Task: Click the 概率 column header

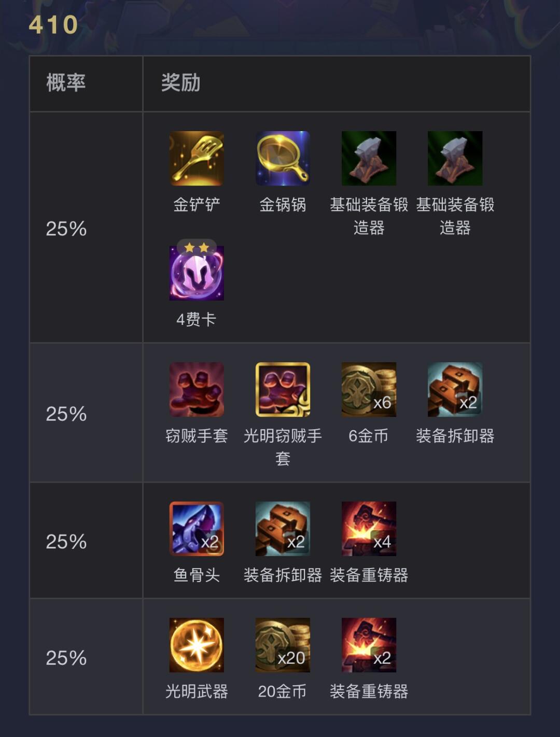Action: pyautogui.click(x=66, y=83)
